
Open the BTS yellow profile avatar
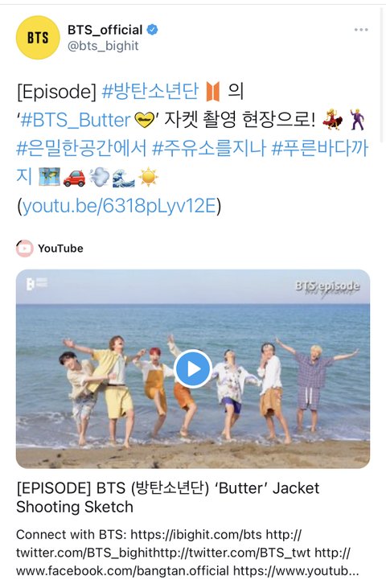click(38, 38)
